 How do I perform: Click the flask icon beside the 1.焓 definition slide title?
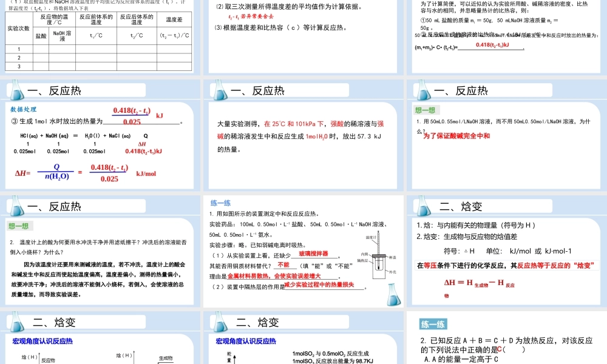423,206
